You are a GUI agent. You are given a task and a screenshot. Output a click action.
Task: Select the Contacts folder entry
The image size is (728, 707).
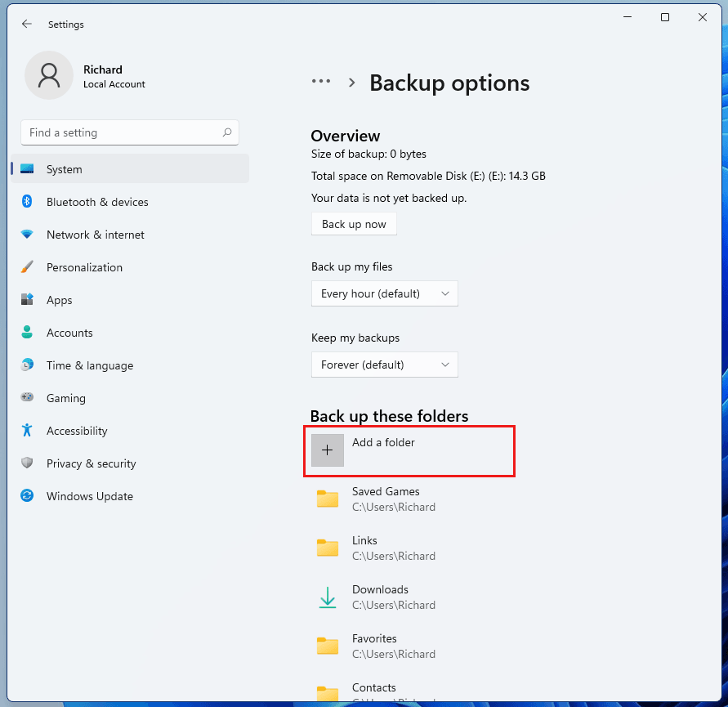(409, 691)
